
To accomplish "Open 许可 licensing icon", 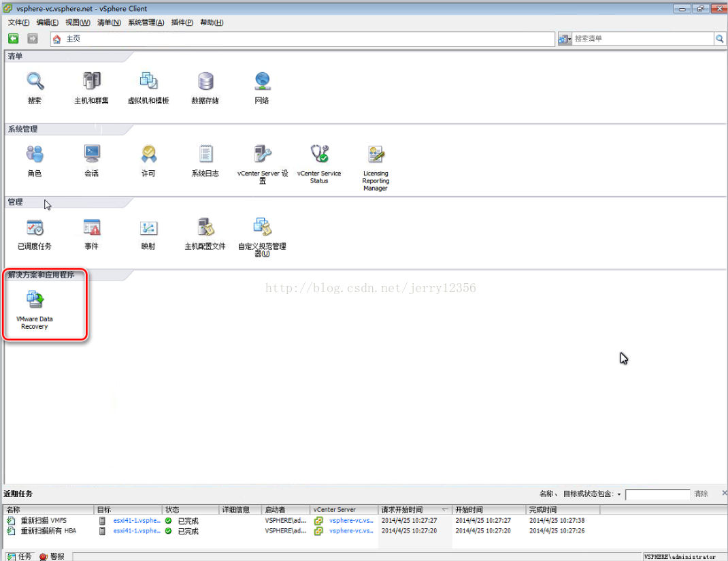I will coord(148,154).
